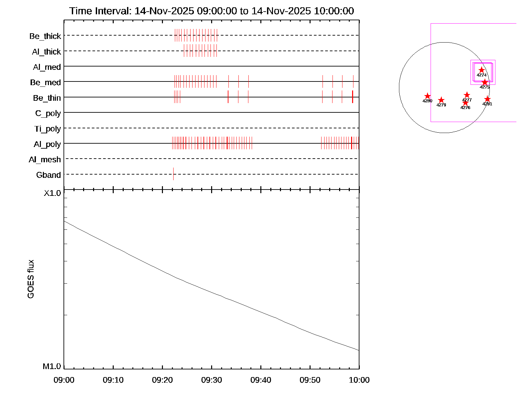Click the Al_thick filter label
532x399 pixels.
[47, 52]
